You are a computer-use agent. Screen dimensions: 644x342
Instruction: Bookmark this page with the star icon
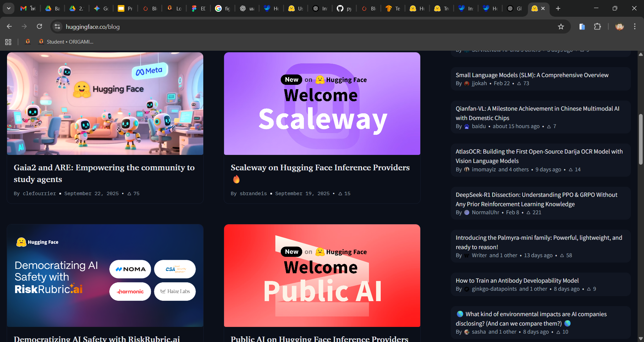click(561, 27)
